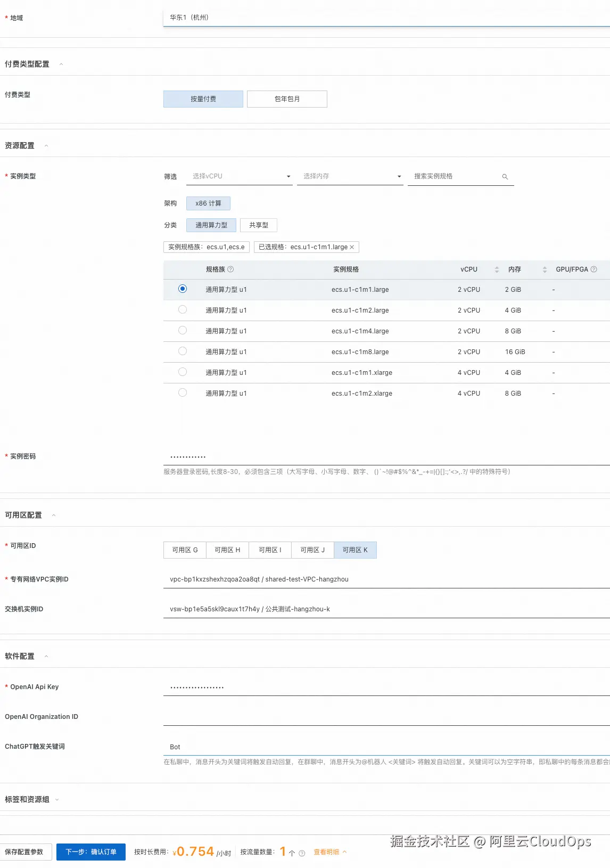Image resolution: width=610 pixels, height=868 pixels.
Task: Select availability zone 可用区 K
Action: 355,550
